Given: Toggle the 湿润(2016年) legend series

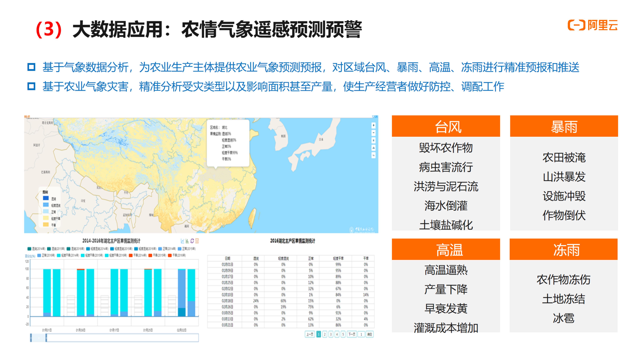Looking at the screenshot, I should (x=75, y=249).
